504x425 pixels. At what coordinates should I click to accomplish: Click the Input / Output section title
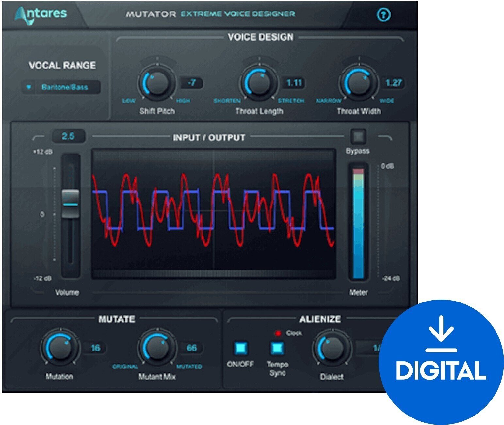click(x=209, y=138)
